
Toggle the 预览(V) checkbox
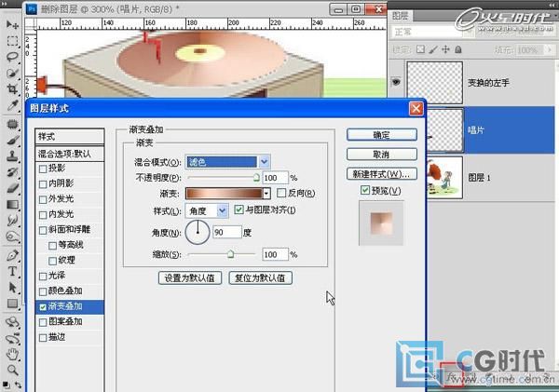364,190
